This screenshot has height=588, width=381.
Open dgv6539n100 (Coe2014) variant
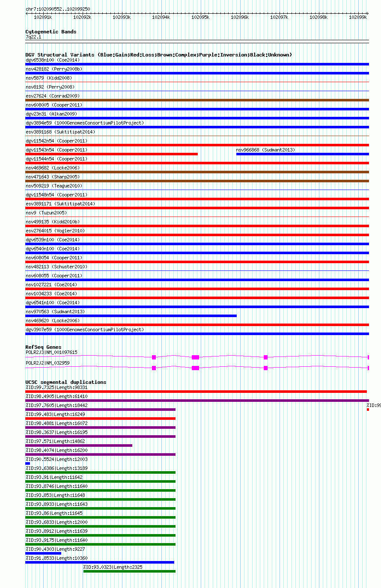[53, 240]
